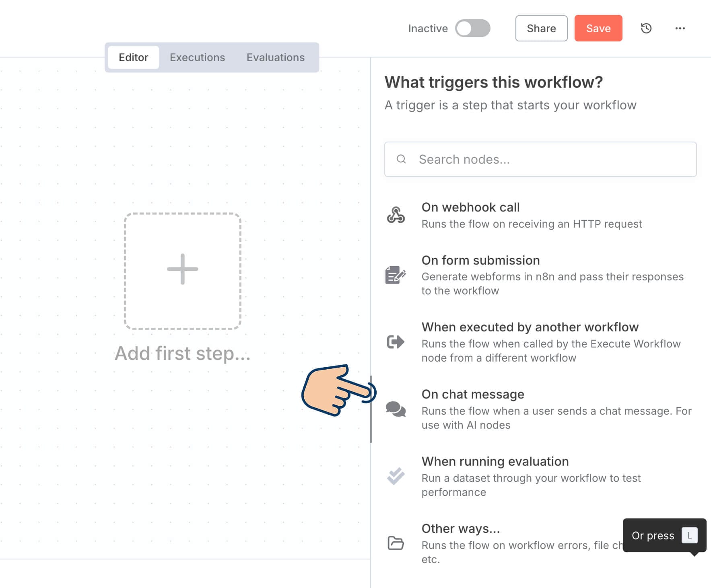The image size is (711, 588).
Task: Click the Or press L tooltip shortcut
Action: 662,535
